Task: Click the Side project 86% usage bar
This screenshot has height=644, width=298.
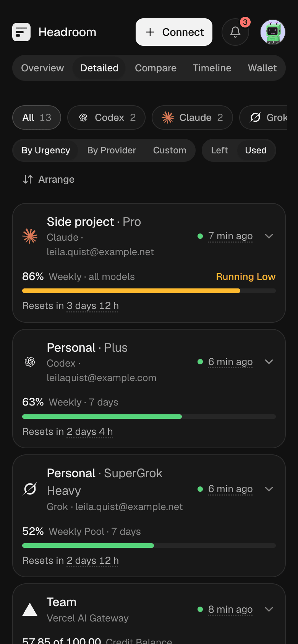Action: pyautogui.click(x=149, y=291)
